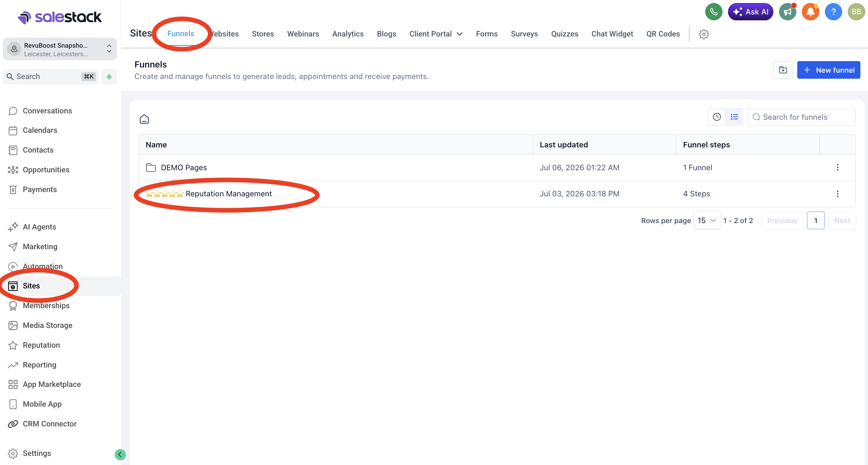Click the Search for funnels field
868x465 pixels.
coord(801,117)
